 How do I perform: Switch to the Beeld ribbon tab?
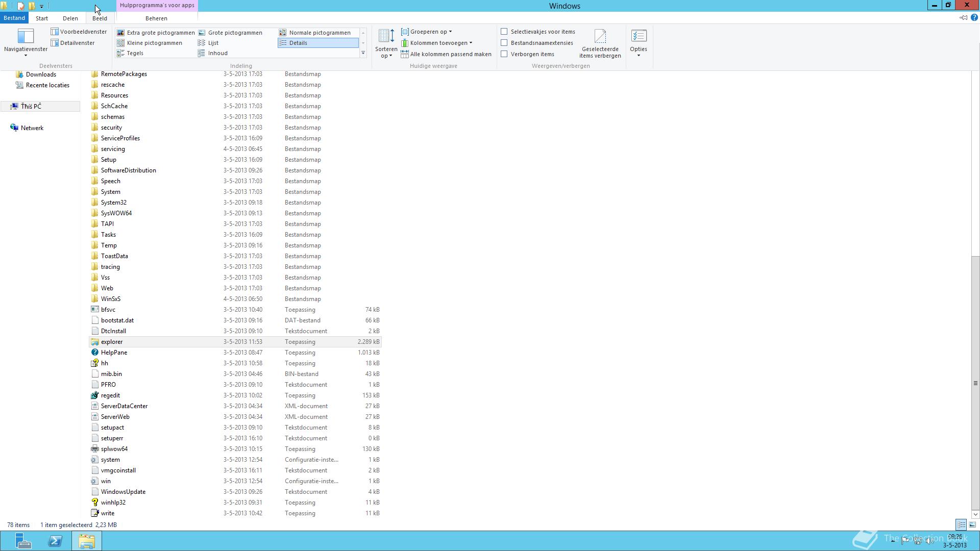[100, 18]
